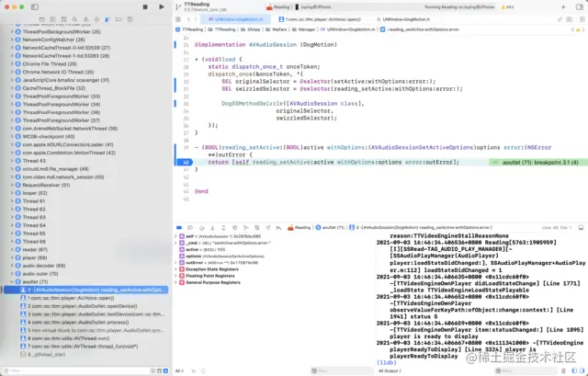
Task: Open the Source Control navigator icon
Action: click(52, 19)
